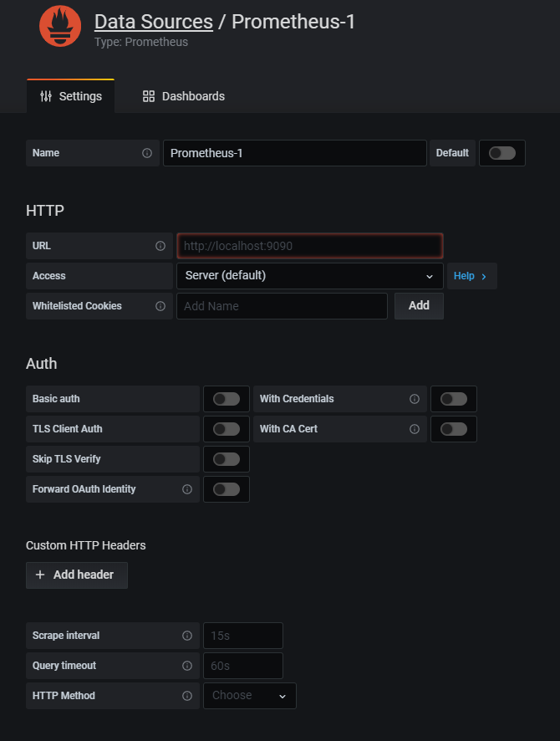Viewport: 560px width, 741px height.
Task: Click the plus icon on Add header
Action: pos(40,575)
